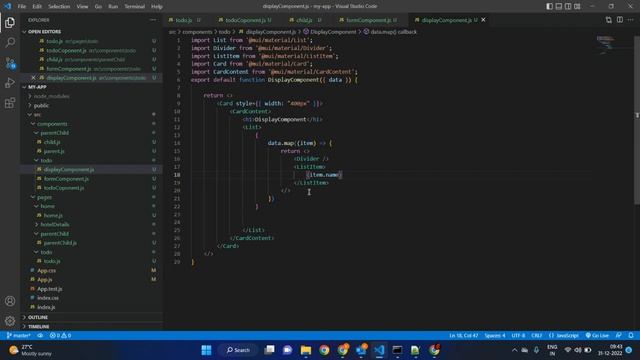This screenshot has height=360, width=640.
Task: Click the taskbar Search box
Action: [x=238, y=350]
